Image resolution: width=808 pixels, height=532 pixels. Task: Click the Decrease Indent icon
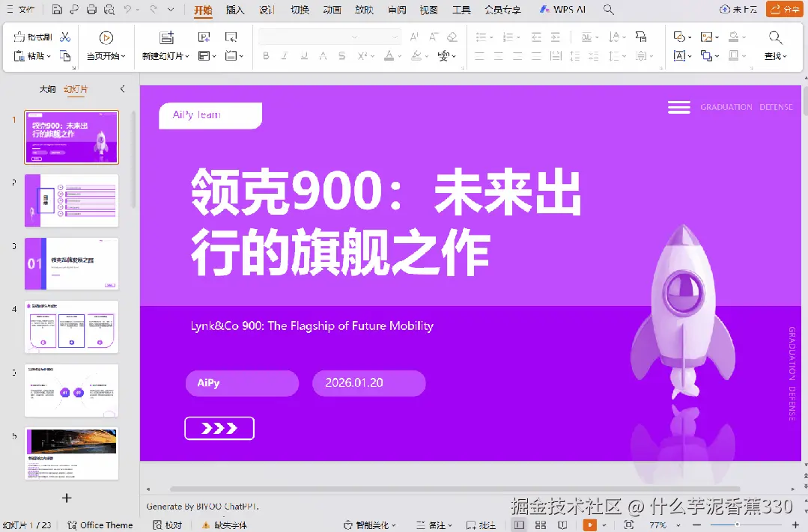[536, 37]
